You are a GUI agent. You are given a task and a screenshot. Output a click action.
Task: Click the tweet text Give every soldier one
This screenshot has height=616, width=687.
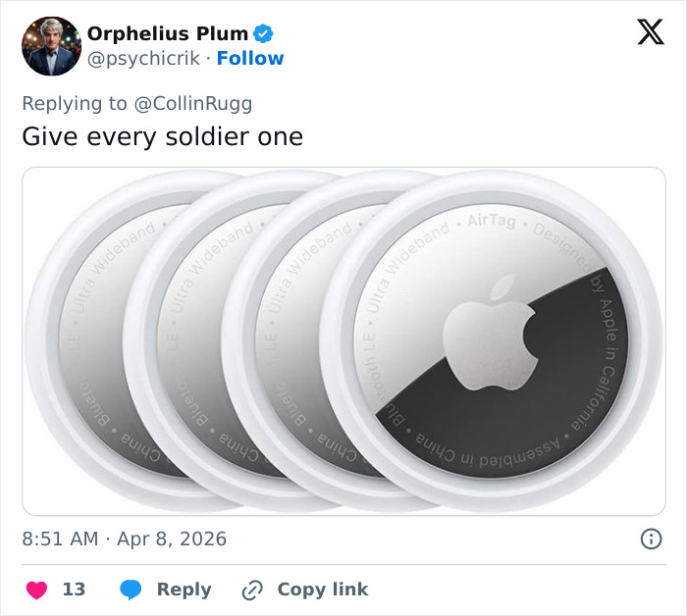(x=162, y=136)
